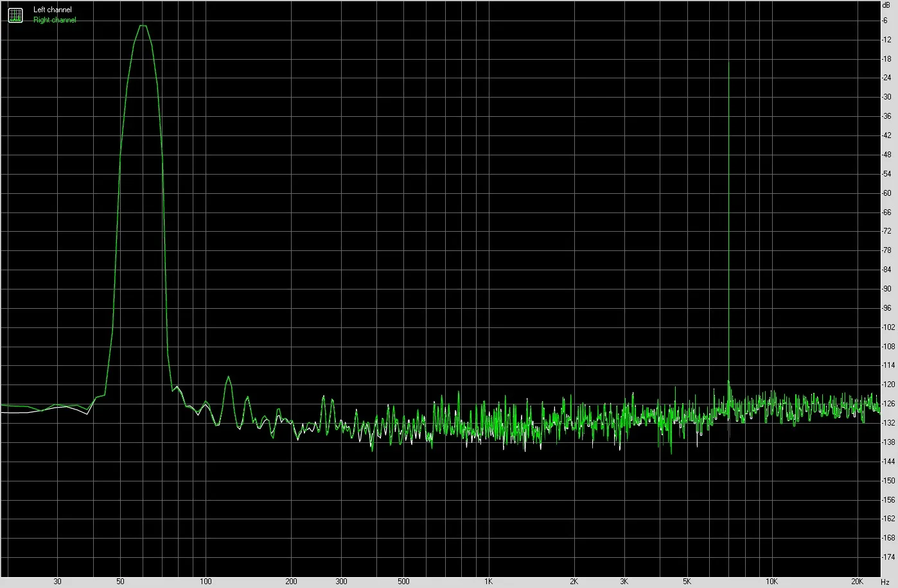
Task: Click the "100" frequency axis label
Action: [x=206, y=582]
